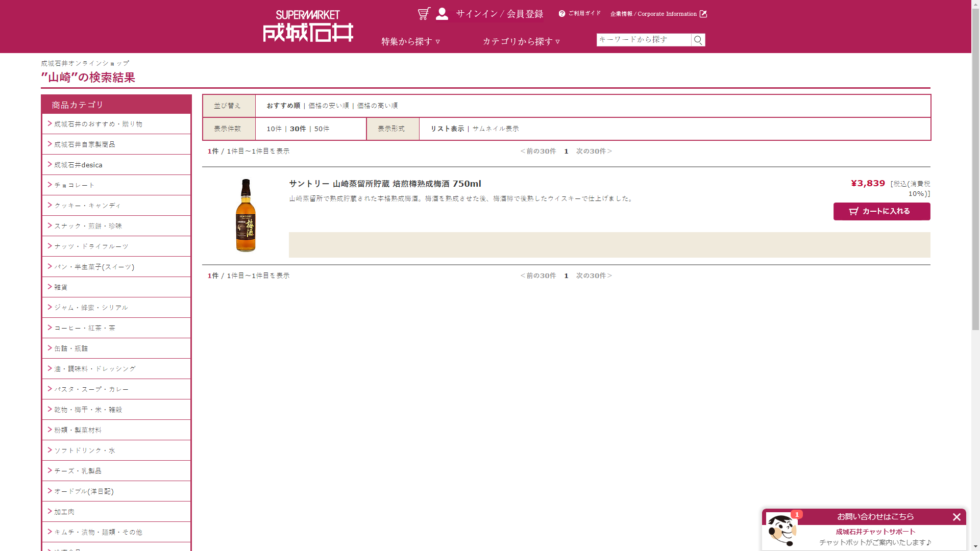The width and height of the screenshot is (980, 551).
Task: Open the サインイン / 会員登録 link
Action: click(499, 14)
